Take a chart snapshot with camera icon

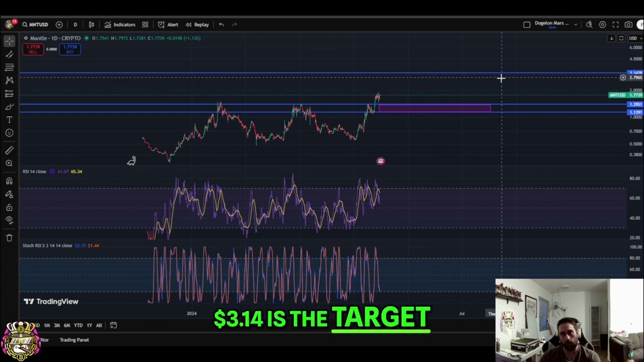tap(628, 24)
